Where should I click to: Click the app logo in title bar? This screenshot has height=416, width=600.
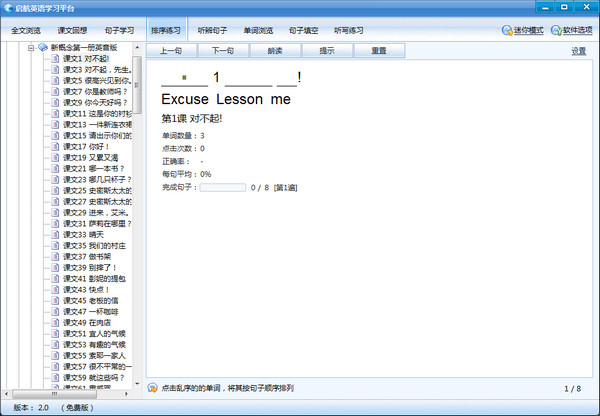pos(8,8)
